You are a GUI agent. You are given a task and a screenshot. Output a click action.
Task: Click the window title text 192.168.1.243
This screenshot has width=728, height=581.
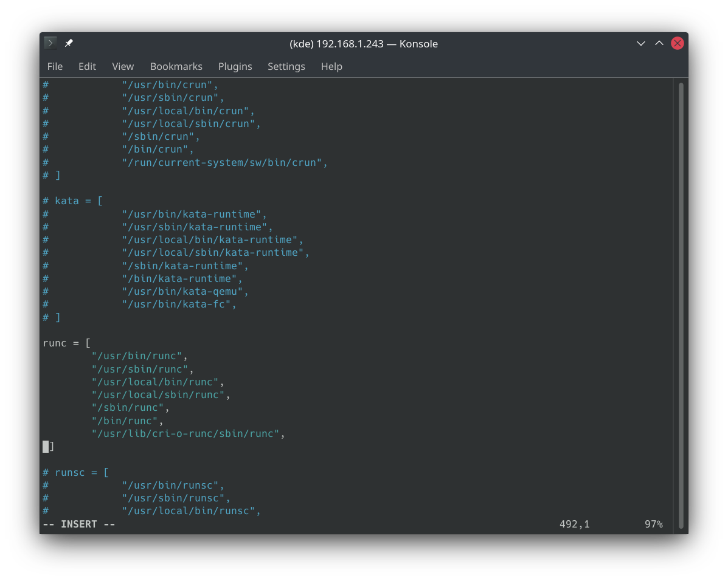363,44
